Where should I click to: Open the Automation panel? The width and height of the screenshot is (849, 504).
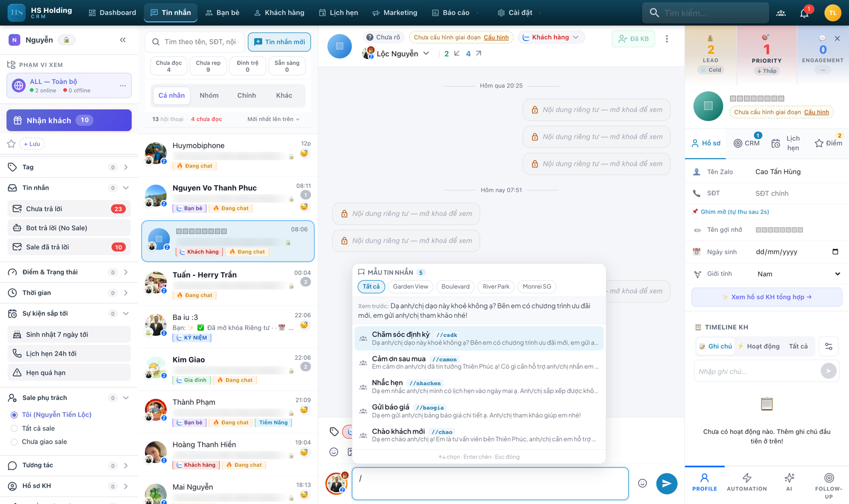[x=747, y=482]
